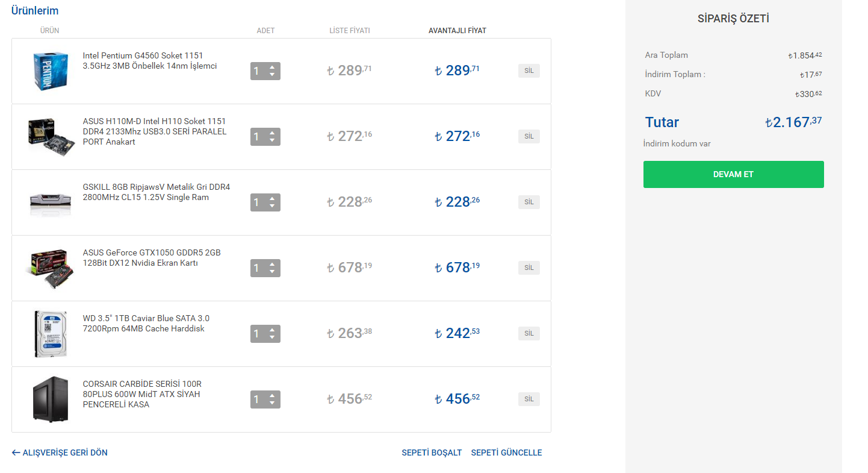Open the Intel Pentium G4560 product thumbnail
Screen dimensions: 868x473
point(50,71)
